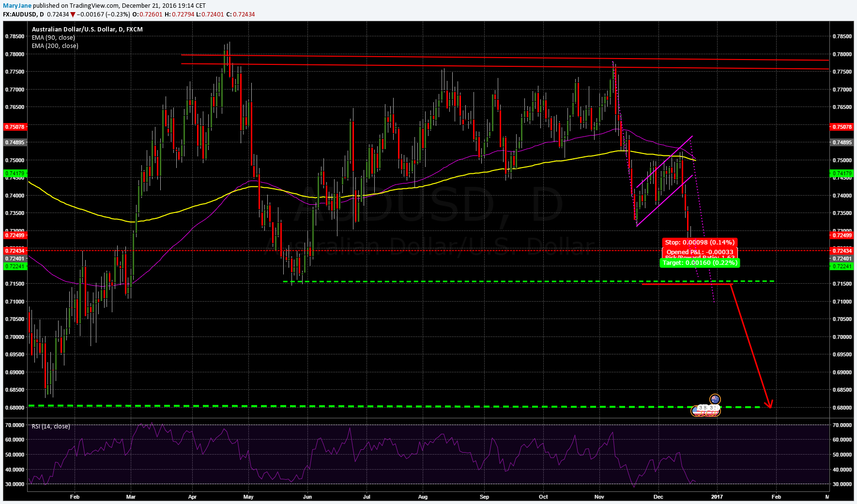The image size is (857, 504).
Task: Click 0.68000 level on left price scale
Action: 15,408
